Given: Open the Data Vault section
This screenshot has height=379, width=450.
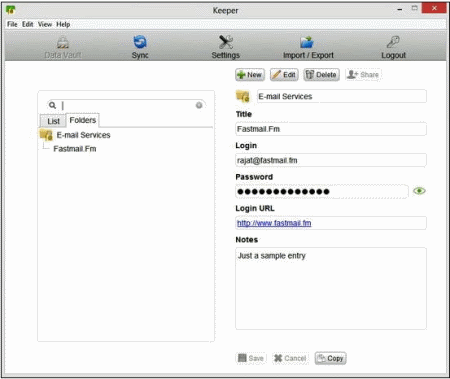Looking at the screenshot, I should tap(63, 47).
